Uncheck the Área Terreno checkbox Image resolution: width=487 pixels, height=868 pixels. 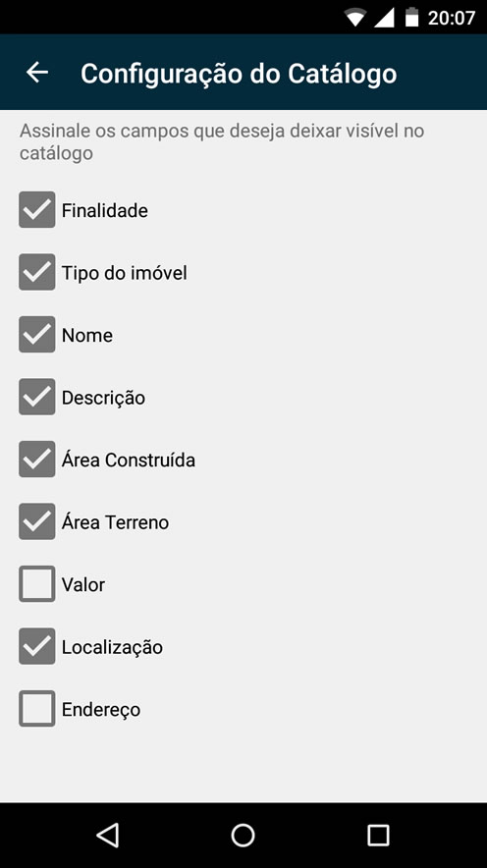click(37, 521)
